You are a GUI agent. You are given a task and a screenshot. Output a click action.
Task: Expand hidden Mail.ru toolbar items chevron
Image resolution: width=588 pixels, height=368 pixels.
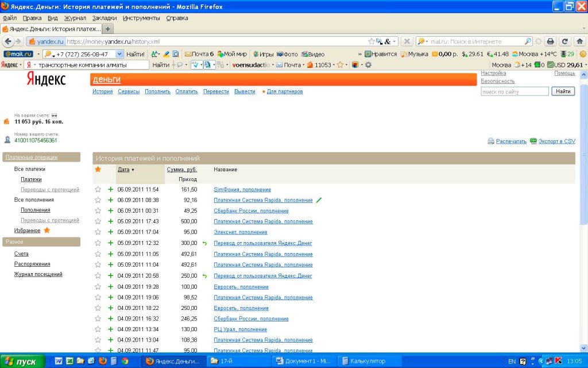click(x=360, y=54)
